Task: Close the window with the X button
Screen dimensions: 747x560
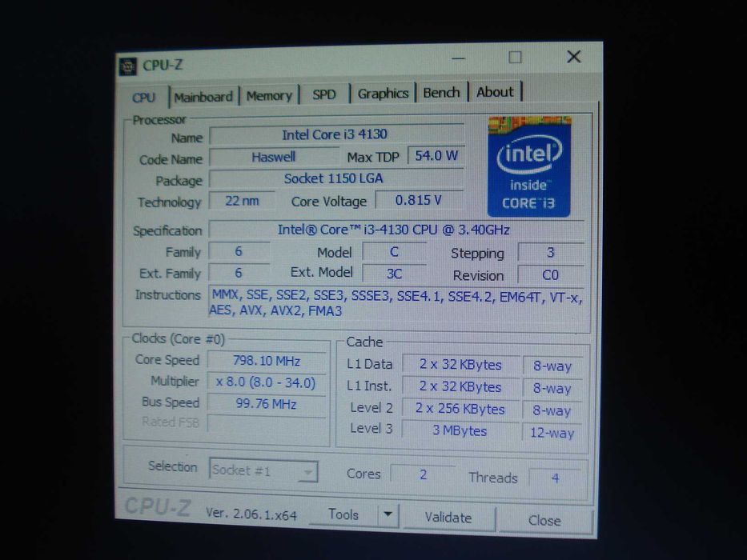Action: [x=574, y=57]
